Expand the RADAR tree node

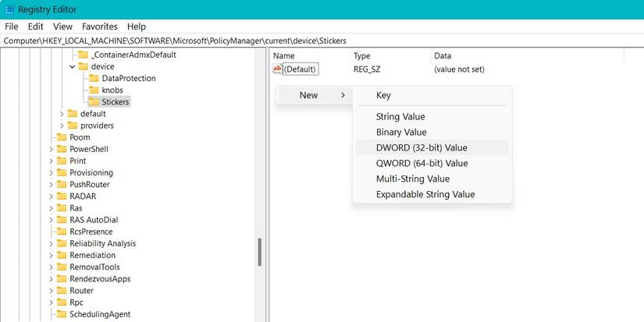tap(51, 196)
